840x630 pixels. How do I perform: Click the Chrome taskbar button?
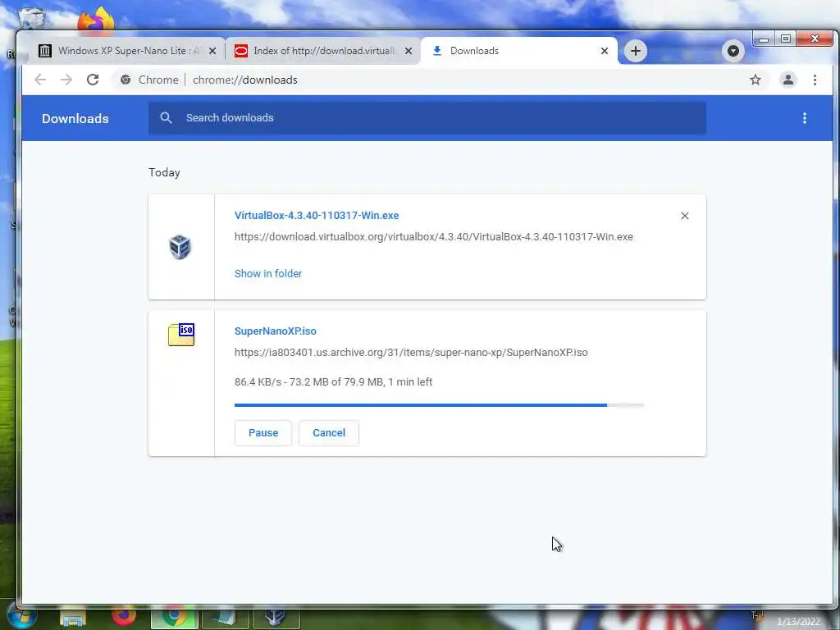coord(175,617)
